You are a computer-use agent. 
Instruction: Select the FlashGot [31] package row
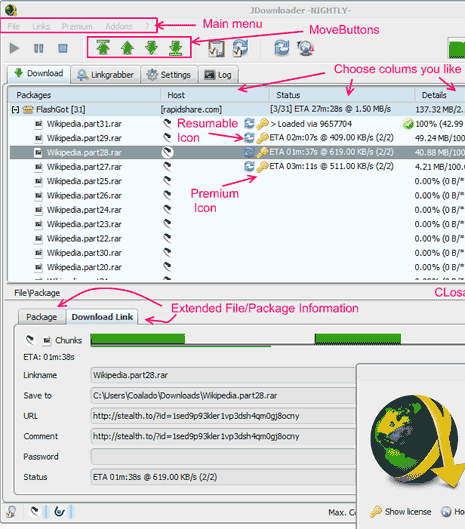pos(236,110)
